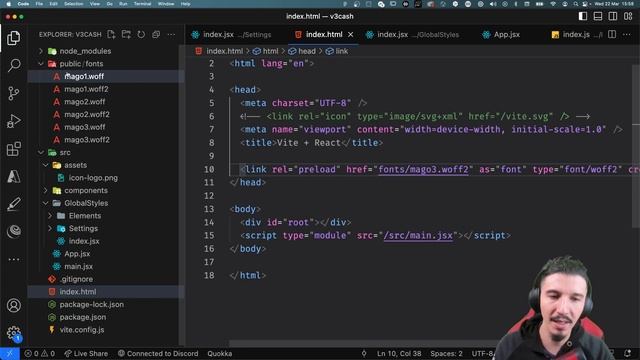Image resolution: width=640 pixels, height=360 pixels.
Task: Open the Help menu in menu bar
Action: point(185,4)
